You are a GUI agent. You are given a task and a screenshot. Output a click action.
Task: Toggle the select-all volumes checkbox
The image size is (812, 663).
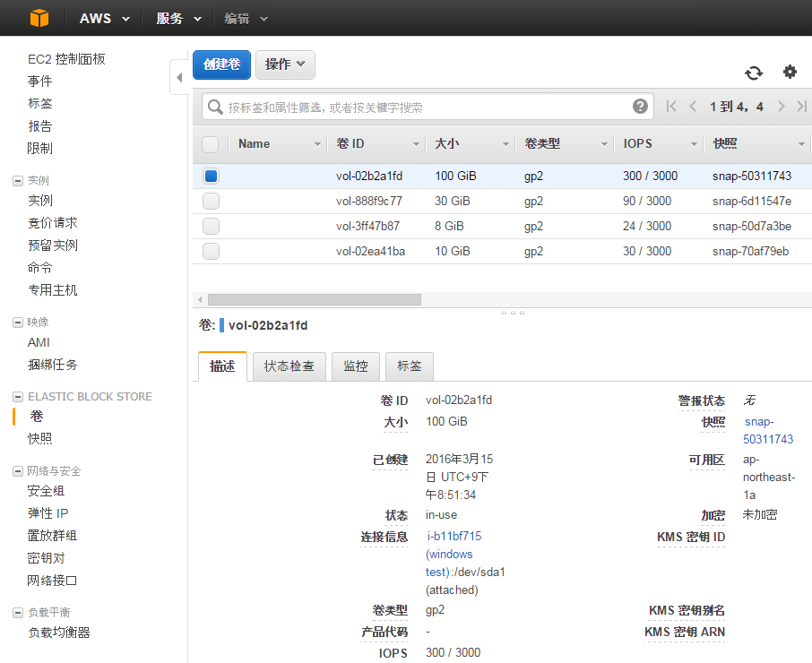tap(211, 144)
